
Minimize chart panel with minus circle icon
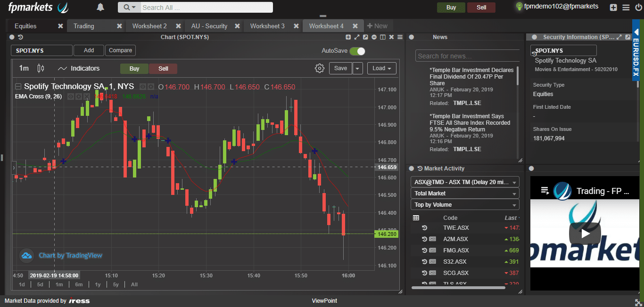374,37
